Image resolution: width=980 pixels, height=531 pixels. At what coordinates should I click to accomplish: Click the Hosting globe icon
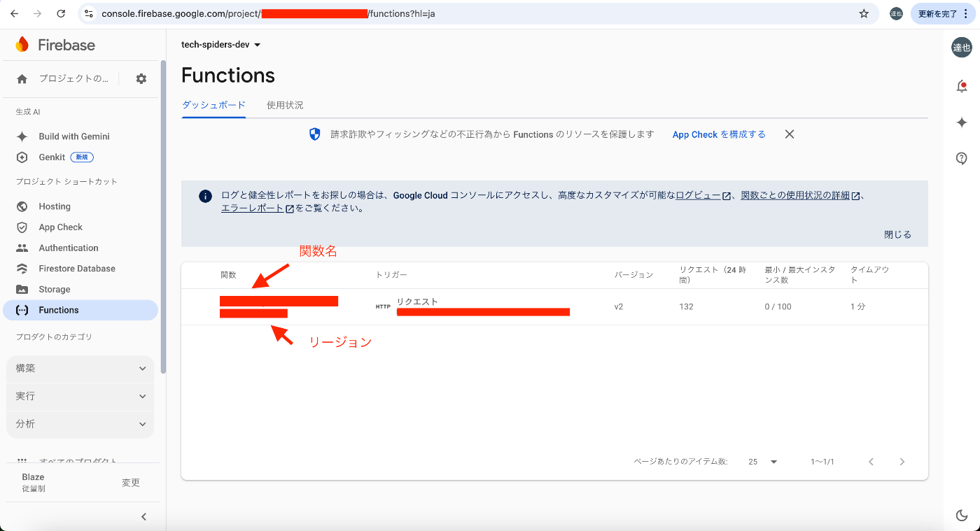(x=22, y=206)
